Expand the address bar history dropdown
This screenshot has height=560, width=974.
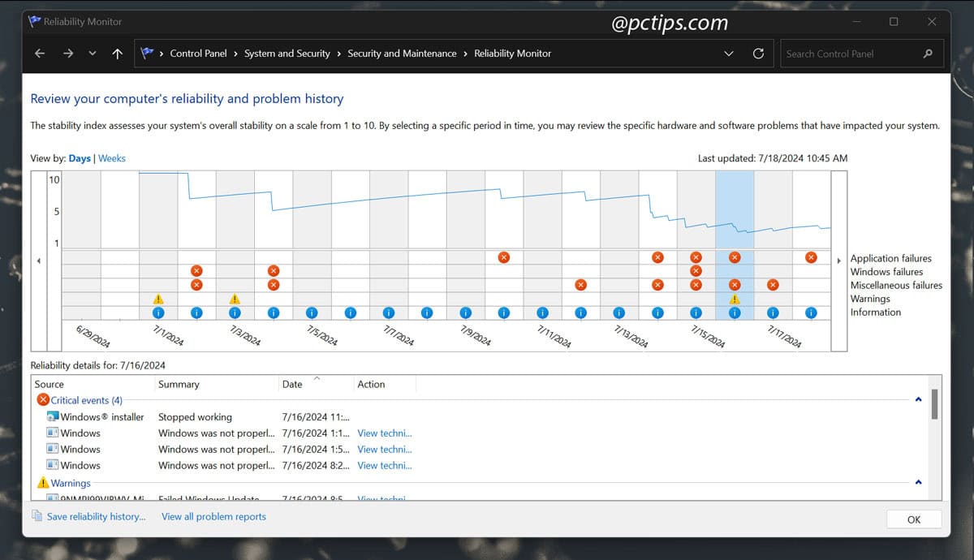[x=727, y=54]
